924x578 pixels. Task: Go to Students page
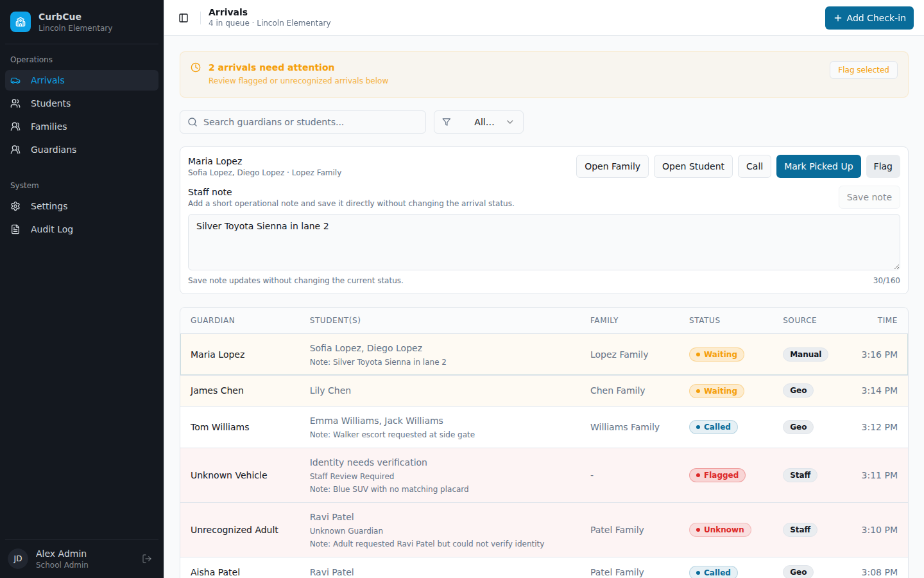point(81,103)
